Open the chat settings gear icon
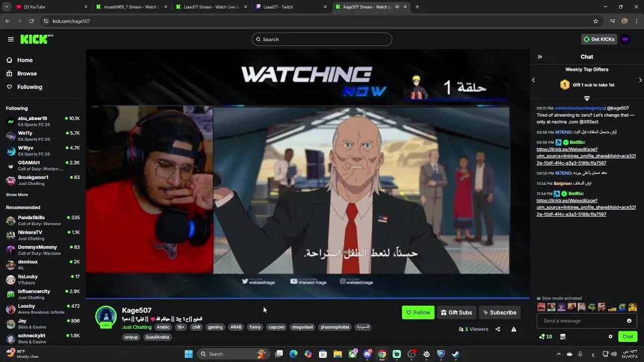The height and width of the screenshot is (362, 644). click(610, 336)
